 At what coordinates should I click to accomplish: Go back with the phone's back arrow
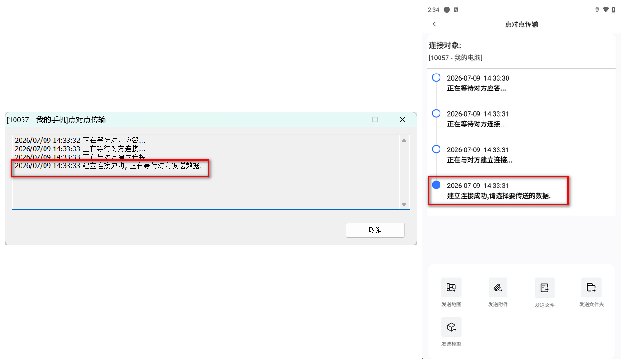tap(434, 24)
